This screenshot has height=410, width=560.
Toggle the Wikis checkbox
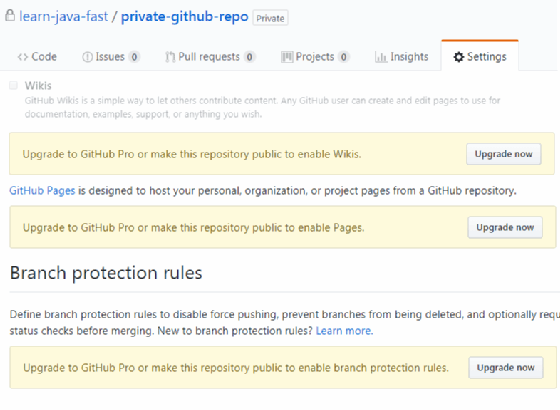14,85
